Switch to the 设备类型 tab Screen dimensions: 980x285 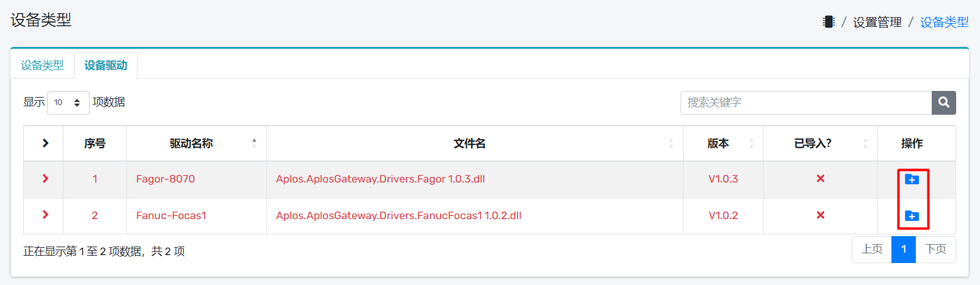[x=42, y=65]
